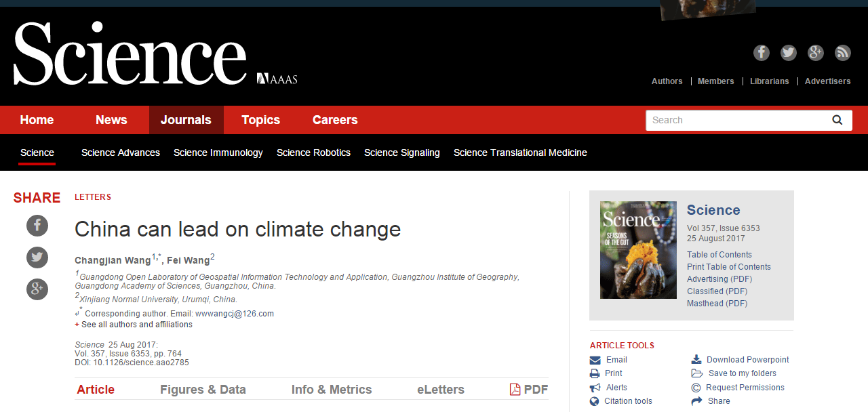868x412 pixels.
Task: Share article via Facebook under SHARE
Action: tap(37, 226)
